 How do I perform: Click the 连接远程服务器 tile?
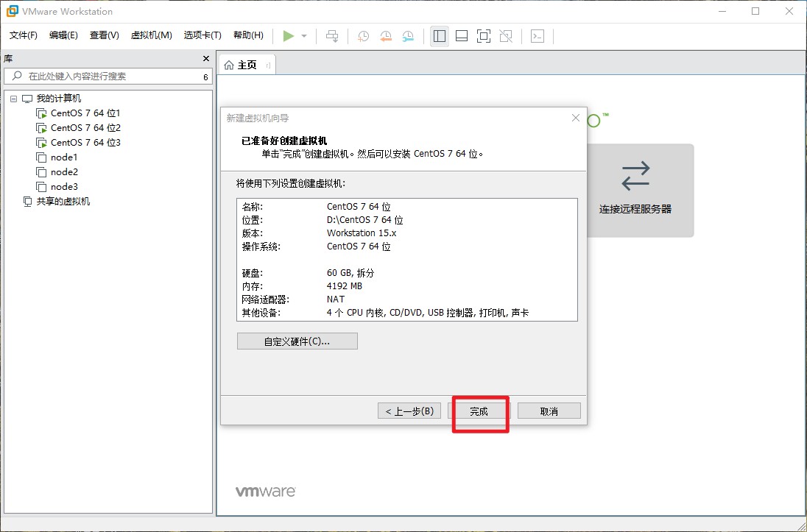[641, 191]
